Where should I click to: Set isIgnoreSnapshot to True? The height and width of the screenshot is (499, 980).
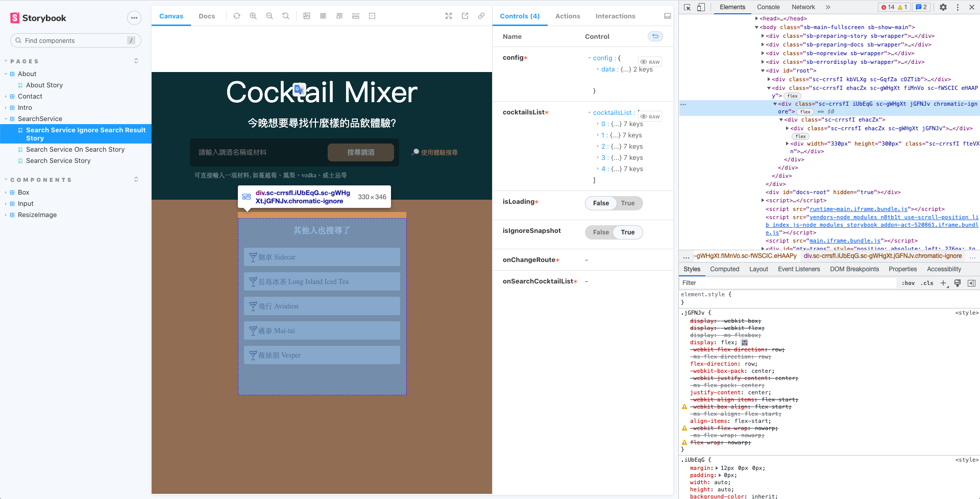[628, 232]
